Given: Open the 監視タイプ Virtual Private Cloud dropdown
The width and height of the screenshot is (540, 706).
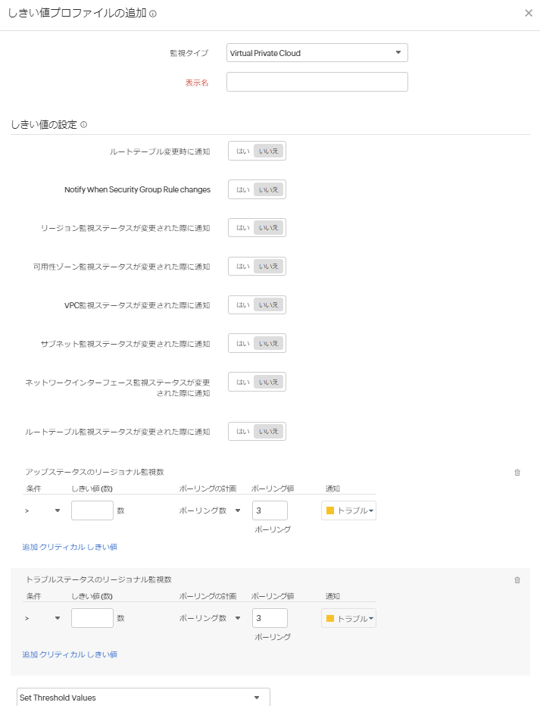Looking at the screenshot, I should [x=317, y=53].
